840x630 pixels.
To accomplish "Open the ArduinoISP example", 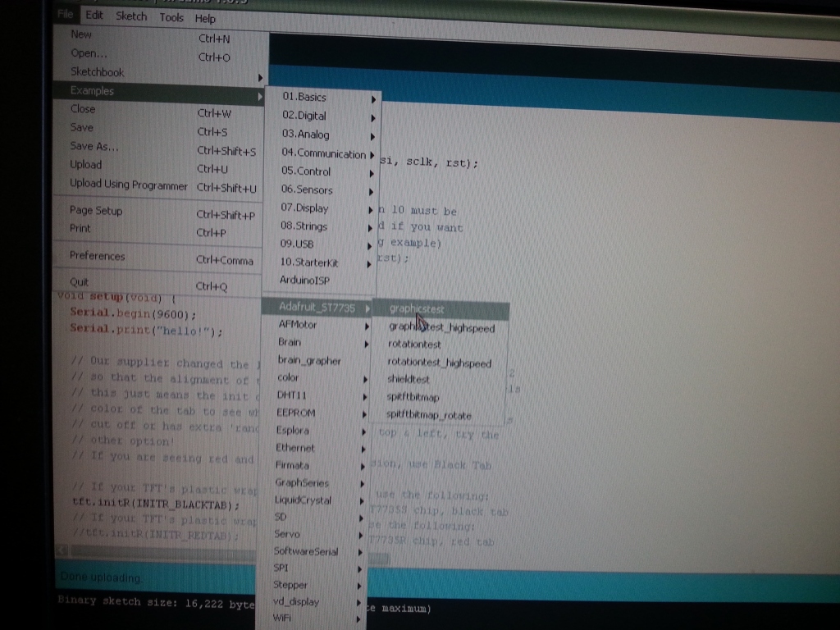I will point(319,281).
